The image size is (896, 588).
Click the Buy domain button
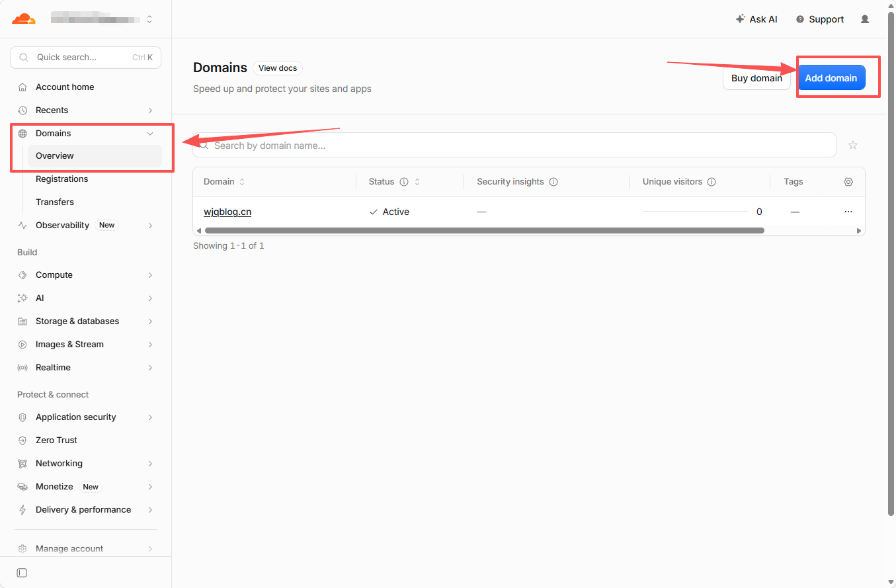pos(756,78)
